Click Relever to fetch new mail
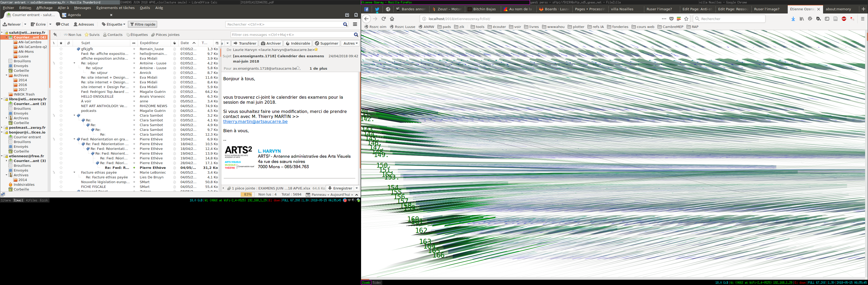 (12, 24)
